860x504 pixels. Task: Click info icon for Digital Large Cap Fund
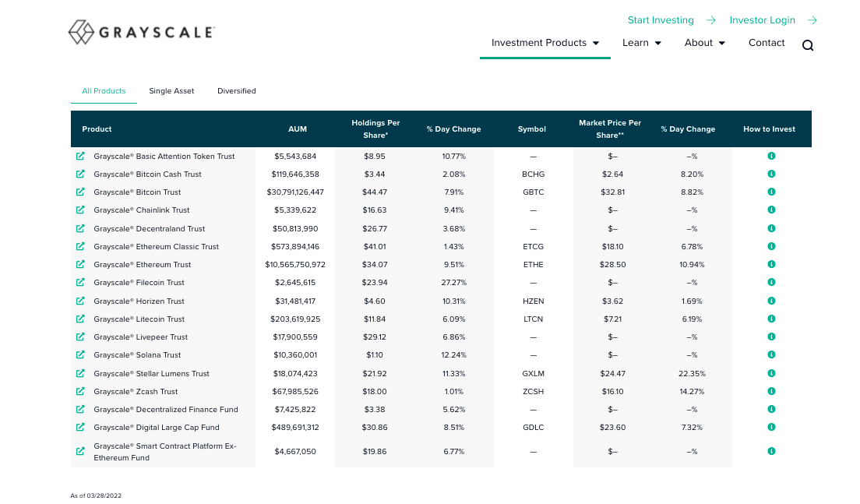click(x=771, y=427)
